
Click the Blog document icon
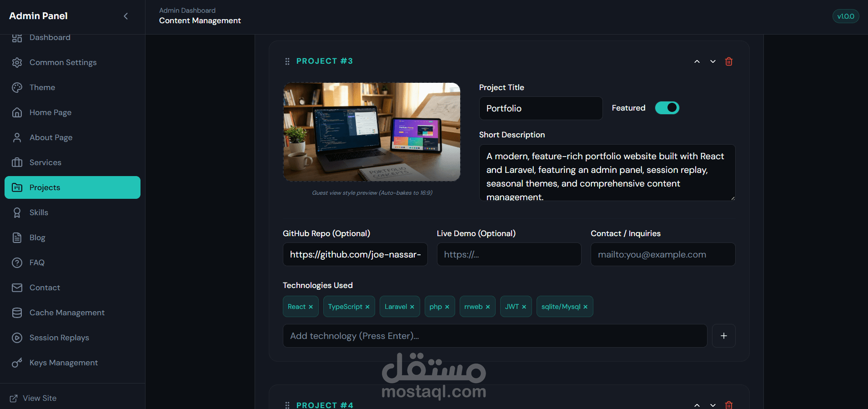tap(17, 237)
